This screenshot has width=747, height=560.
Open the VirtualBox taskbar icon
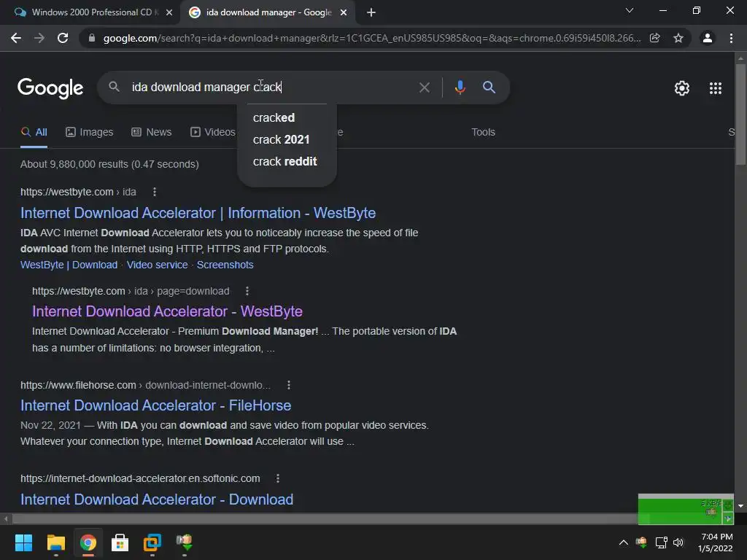(152, 542)
